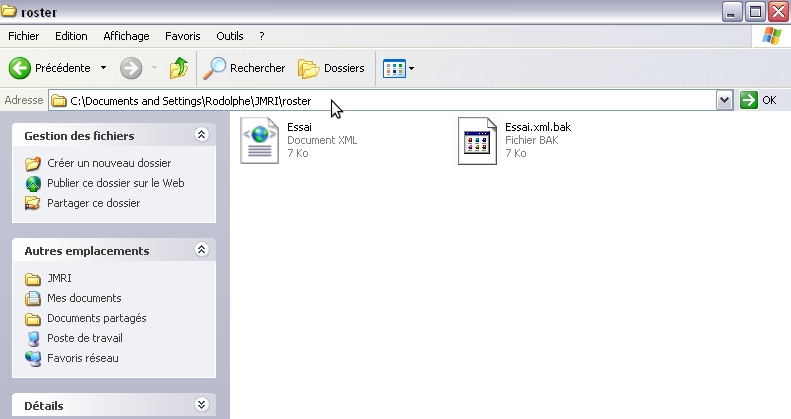791x419 pixels.
Task: Open Mes documents link
Action: click(x=84, y=298)
